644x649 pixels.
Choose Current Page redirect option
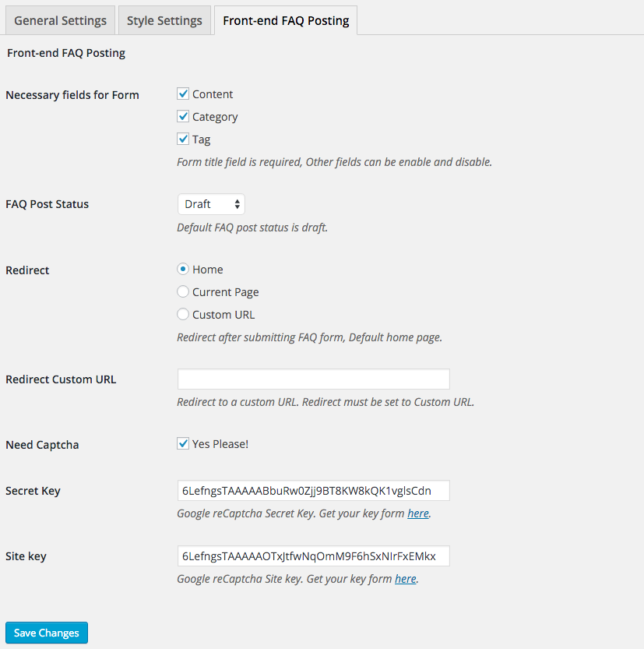(183, 292)
